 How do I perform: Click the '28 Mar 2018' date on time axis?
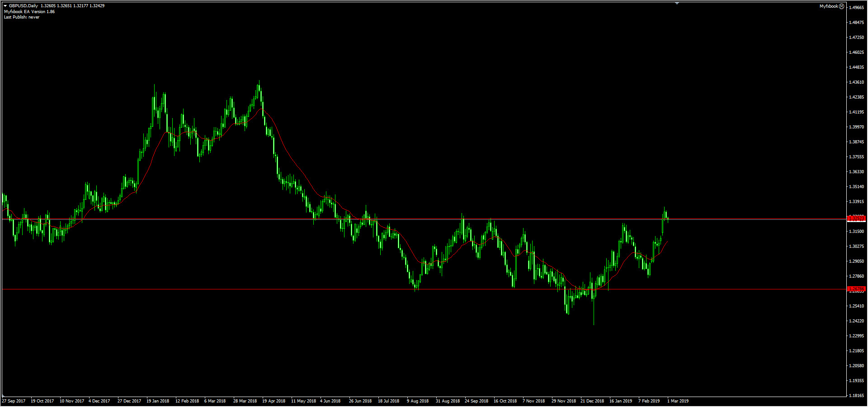[245, 401]
